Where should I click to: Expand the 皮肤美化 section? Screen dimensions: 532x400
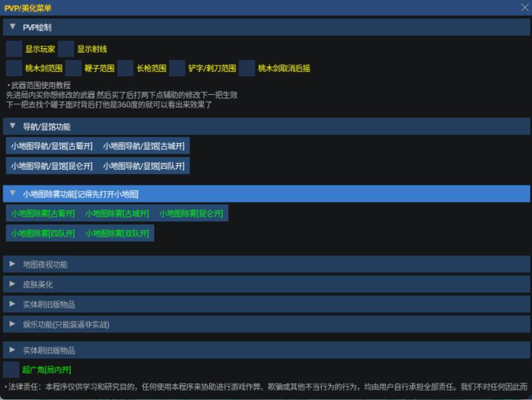(x=12, y=284)
